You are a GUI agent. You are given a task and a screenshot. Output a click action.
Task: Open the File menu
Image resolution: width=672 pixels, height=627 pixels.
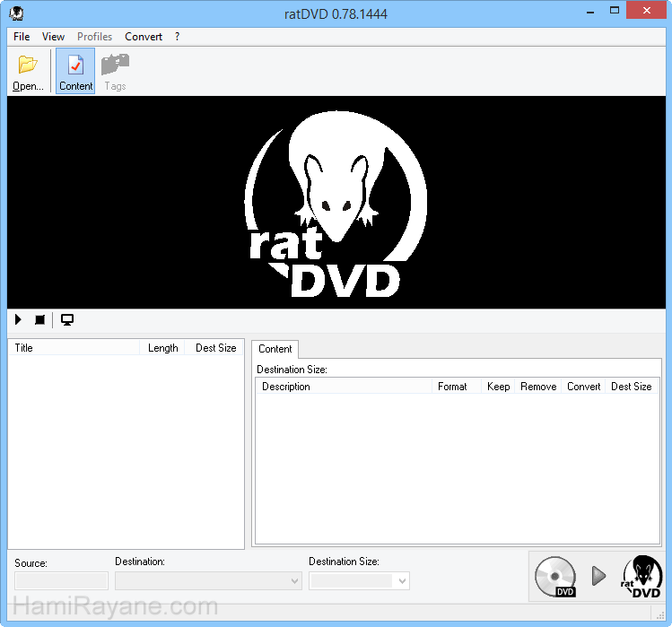tap(22, 37)
